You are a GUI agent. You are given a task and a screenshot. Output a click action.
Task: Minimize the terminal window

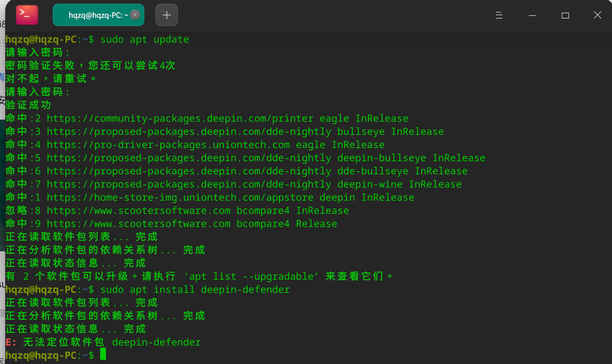pyautogui.click(x=532, y=15)
